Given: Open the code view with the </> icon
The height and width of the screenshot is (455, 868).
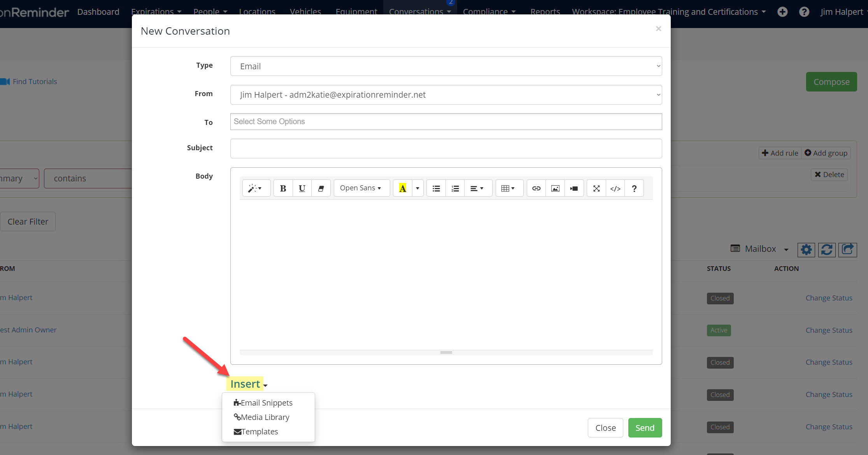Looking at the screenshot, I should pos(615,188).
